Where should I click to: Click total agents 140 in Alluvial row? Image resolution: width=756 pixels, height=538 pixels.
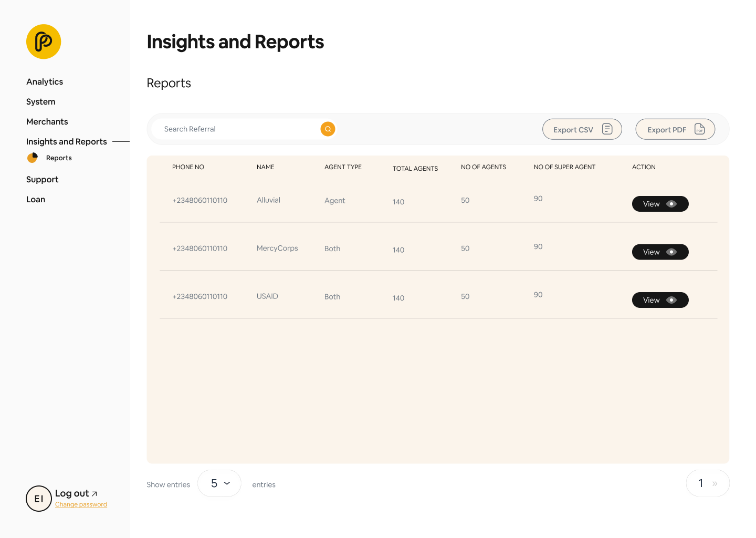pyautogui.click(x=398, y=202)
